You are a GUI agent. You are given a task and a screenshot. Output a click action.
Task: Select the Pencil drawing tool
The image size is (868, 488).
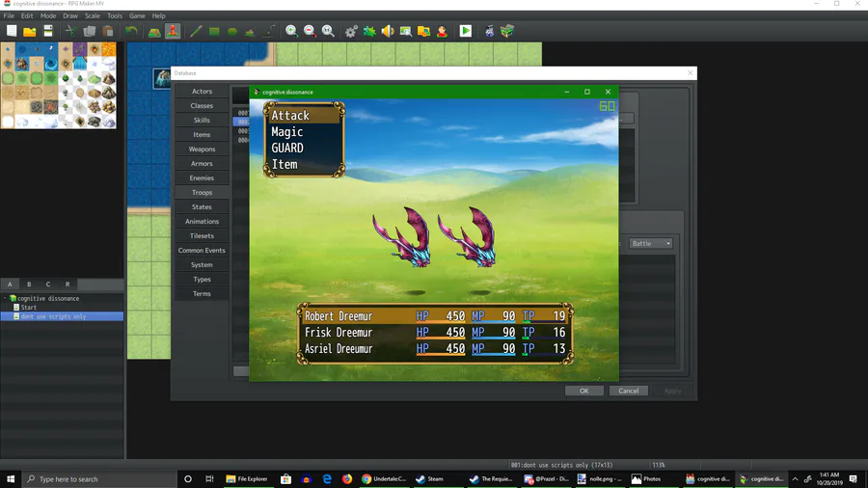196,31
